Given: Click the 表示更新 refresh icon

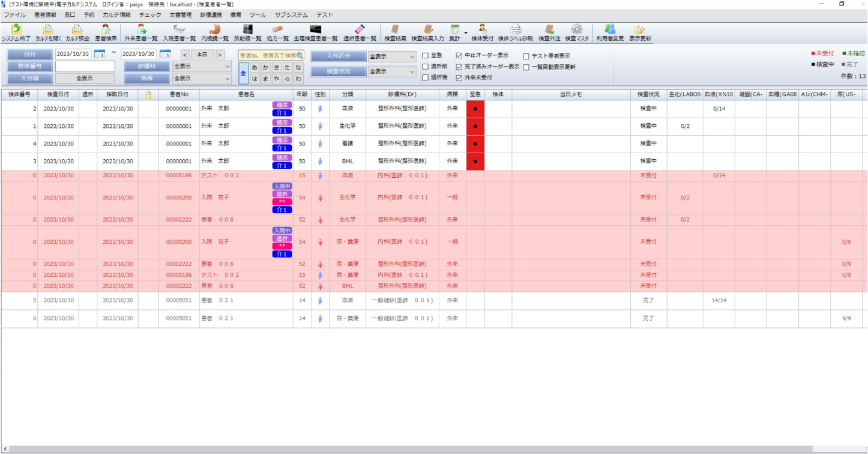Looking at the screenshot, I should click(639, 29).
